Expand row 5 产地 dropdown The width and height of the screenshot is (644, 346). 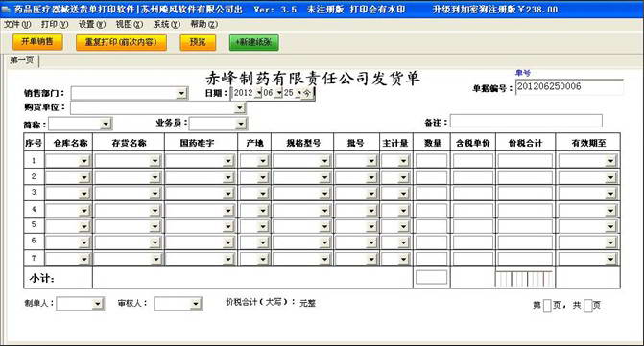point(263,226)
